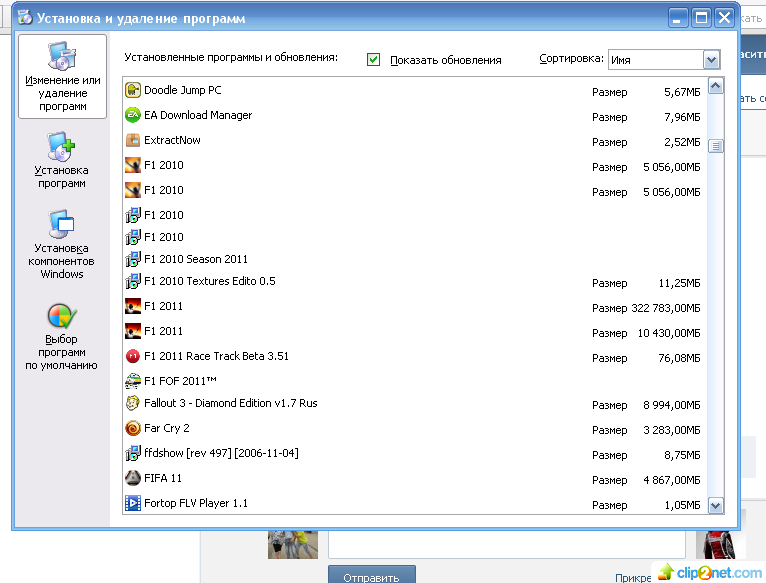Click the 11,25МБ size value

[x=680, y=283]
